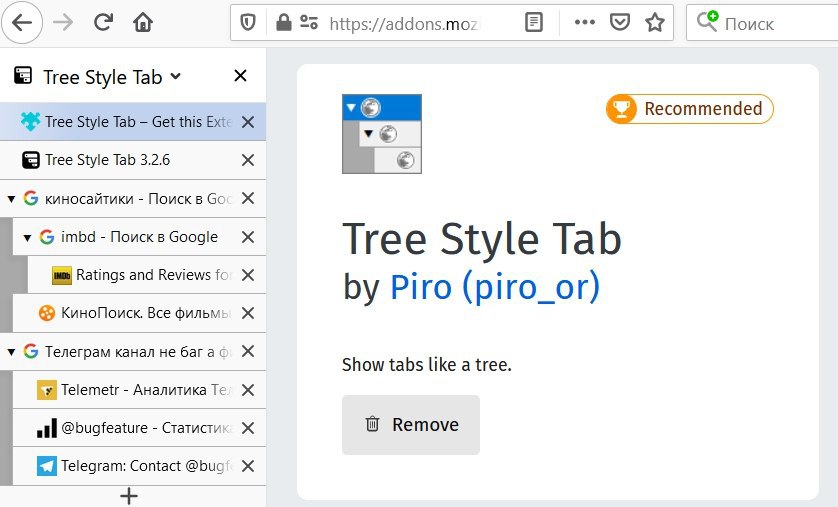Image resolution: width=838 pixels, height=507 pixels.
Task: Collapse the киносайтики tab tree
Action: [11, 199]
